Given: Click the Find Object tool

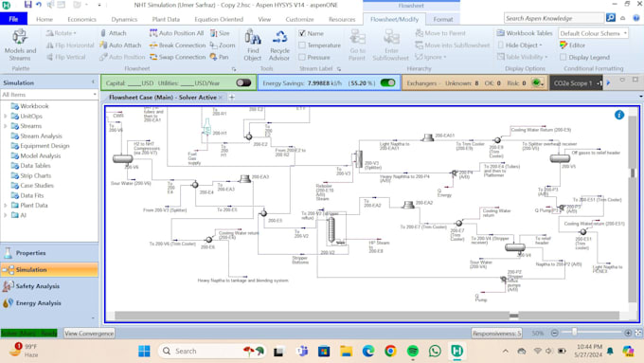Looking at the screenshot, I should (x=253, y=45).
